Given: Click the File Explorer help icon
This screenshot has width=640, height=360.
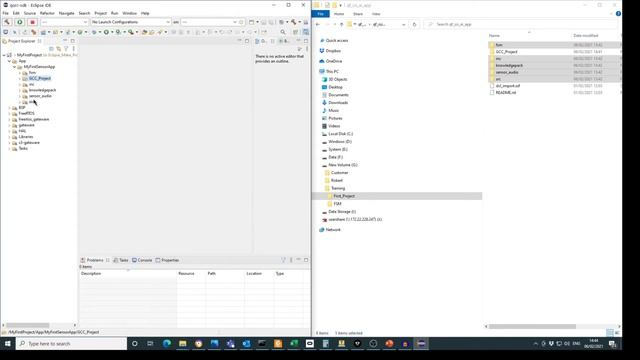Looking at the screenshot, I should tap(618, 13).
